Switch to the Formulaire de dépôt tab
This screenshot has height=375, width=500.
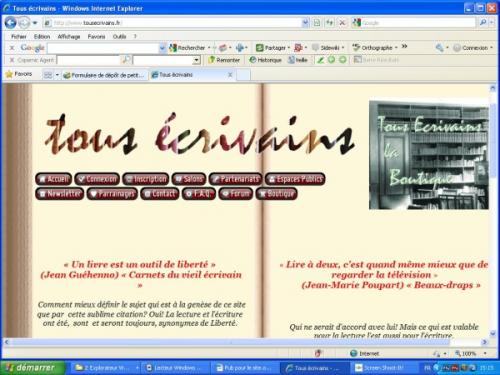coord(104,75)
